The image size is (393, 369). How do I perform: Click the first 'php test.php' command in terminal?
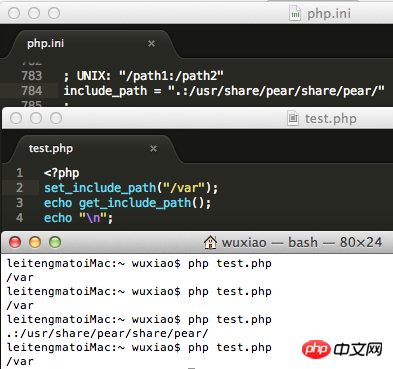[x=230, y=263]
